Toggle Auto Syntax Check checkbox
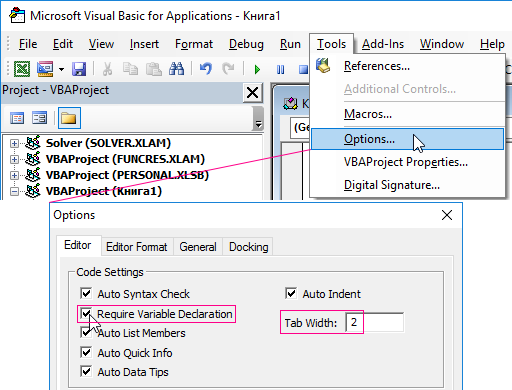Image resolution: width=512 pixels, height=390 pixels. 86,293
